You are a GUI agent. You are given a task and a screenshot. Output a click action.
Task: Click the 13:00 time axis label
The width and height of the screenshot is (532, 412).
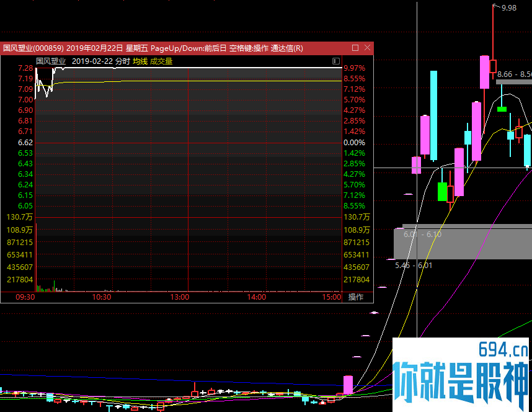click(179, 297)
